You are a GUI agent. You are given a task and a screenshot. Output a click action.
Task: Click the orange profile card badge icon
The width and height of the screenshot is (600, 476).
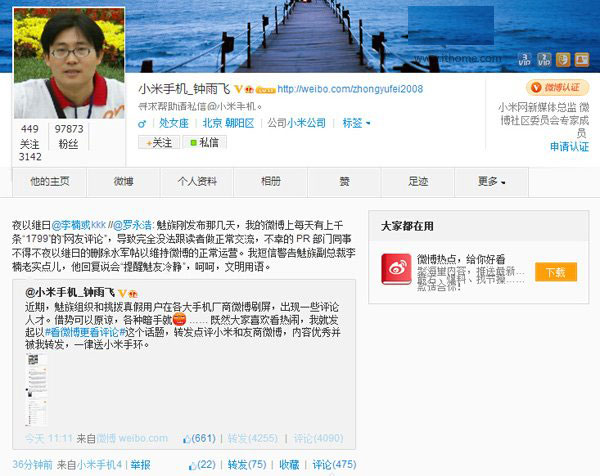coord(582,60)
